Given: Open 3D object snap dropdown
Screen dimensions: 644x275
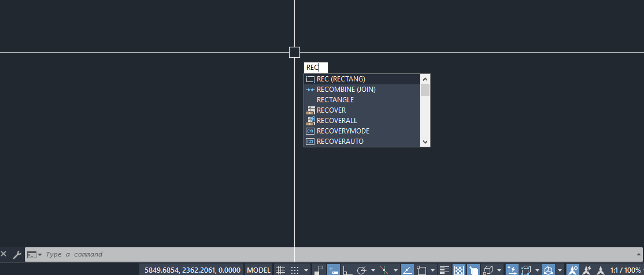Looking at the screenshot, I should 499,270.
